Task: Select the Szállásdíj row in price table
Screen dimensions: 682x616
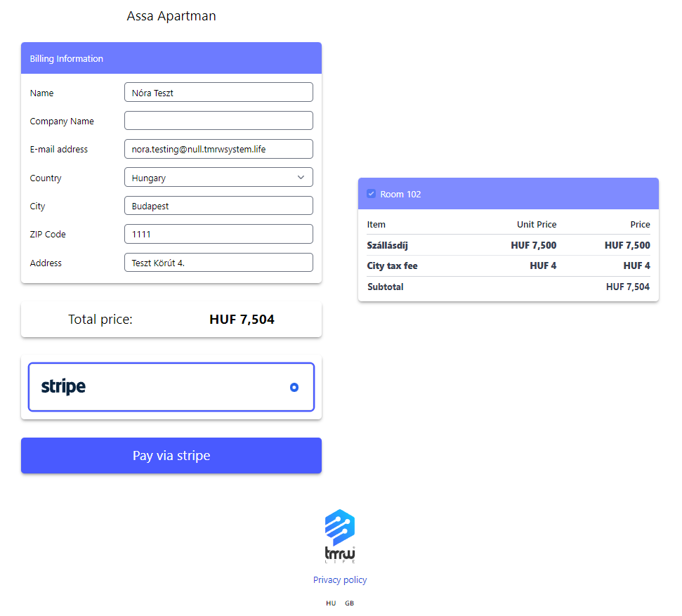Action: [x=508, y=245]
